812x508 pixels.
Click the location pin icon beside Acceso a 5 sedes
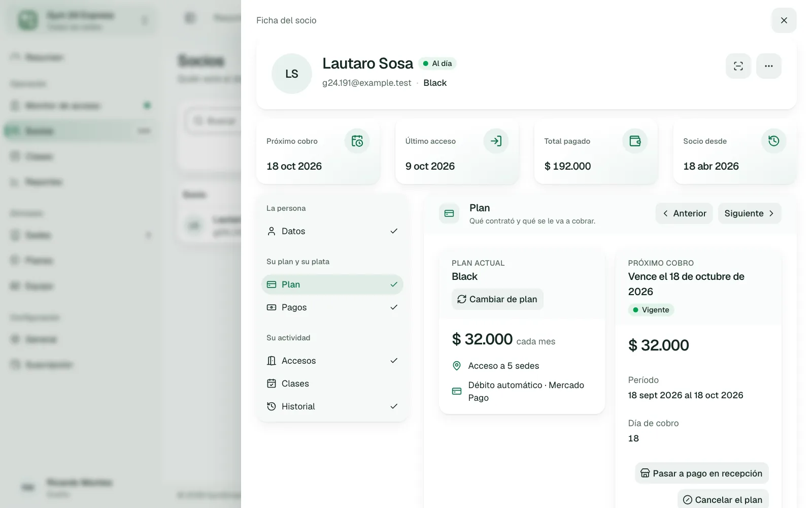(457, 366)
